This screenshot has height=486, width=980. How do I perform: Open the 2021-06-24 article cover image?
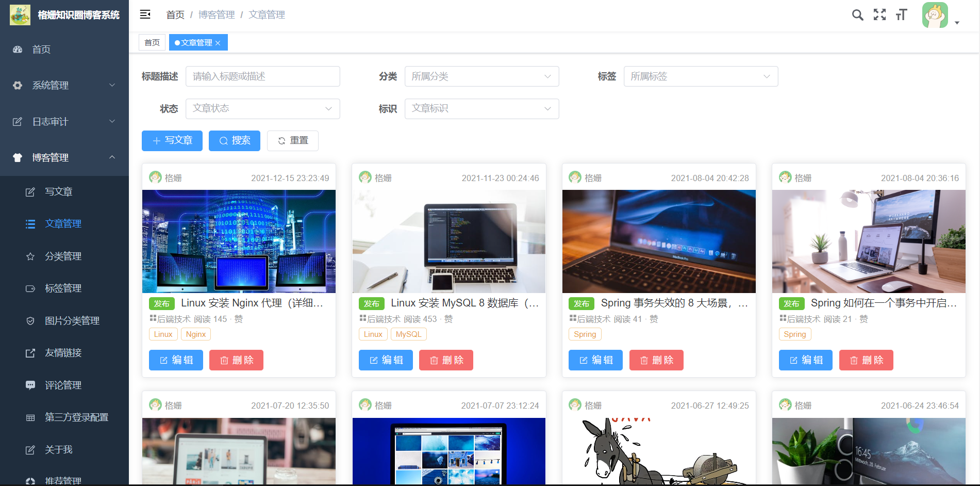(869, 451)
